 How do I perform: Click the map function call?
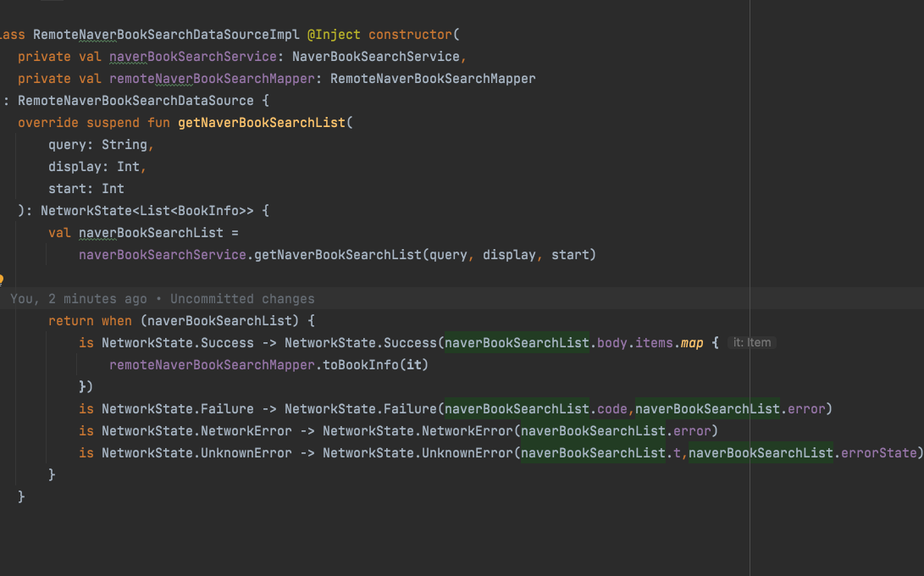click(692, 342)
